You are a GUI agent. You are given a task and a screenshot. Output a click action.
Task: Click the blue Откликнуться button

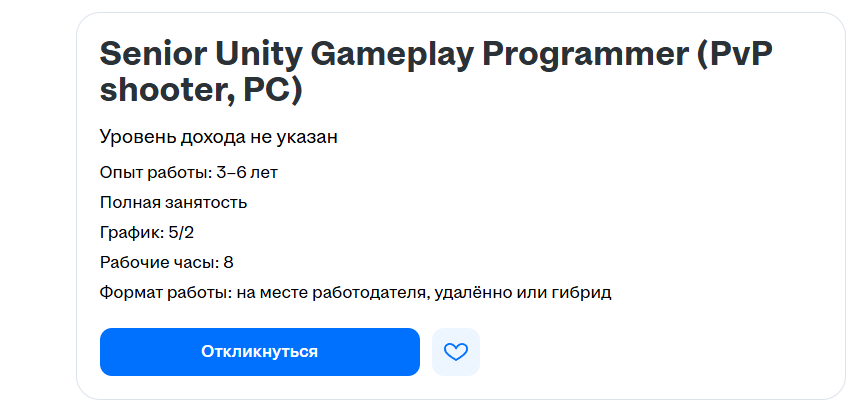coord(260,352)
